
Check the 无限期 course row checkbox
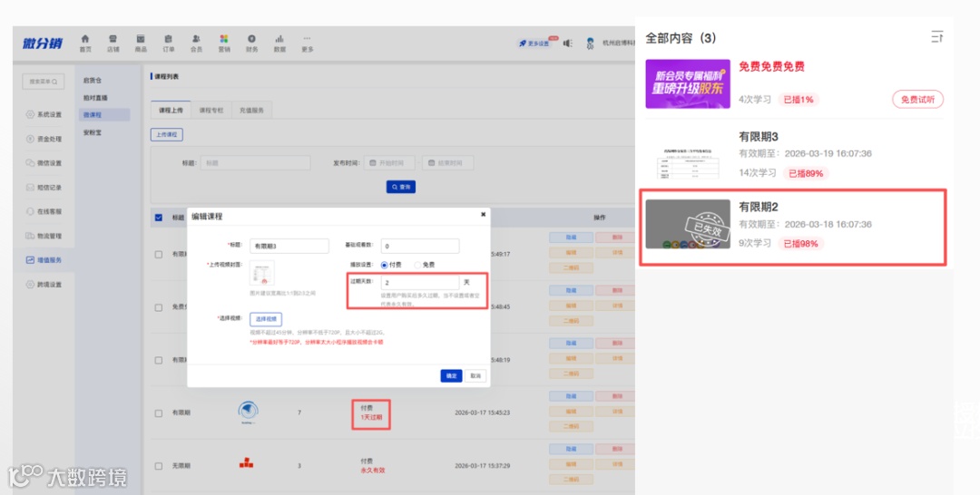158,466
